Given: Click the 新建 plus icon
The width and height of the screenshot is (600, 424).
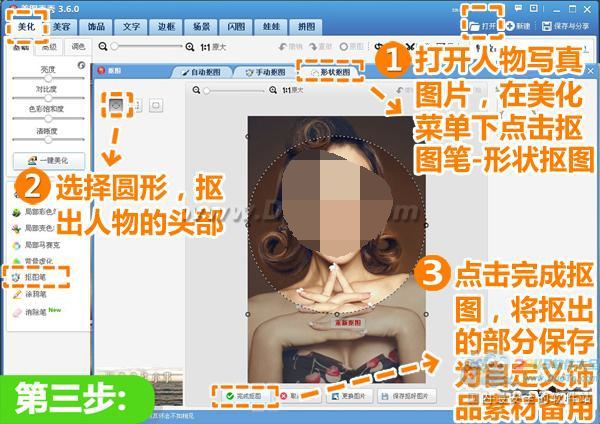Looking at the screenshot, I should point(510,26).
